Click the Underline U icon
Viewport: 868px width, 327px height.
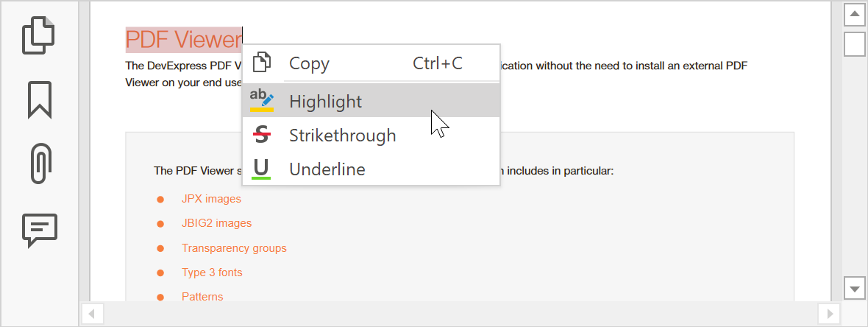coord(262,169)
